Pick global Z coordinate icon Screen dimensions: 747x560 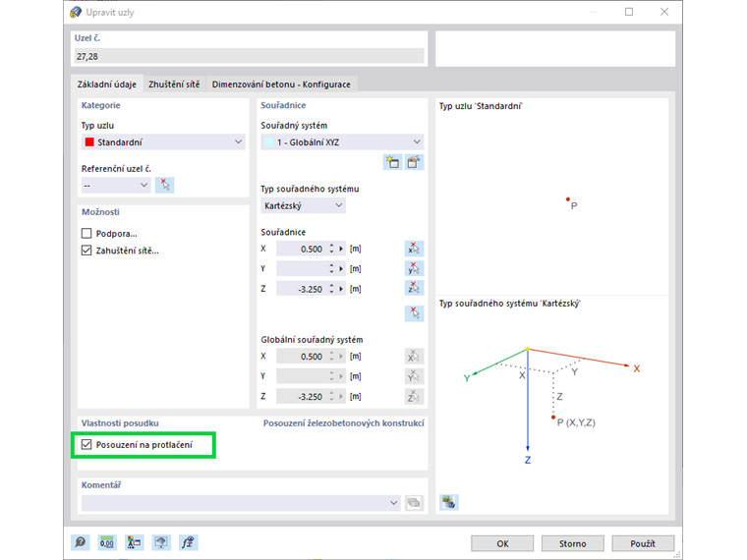pos(414,396)
